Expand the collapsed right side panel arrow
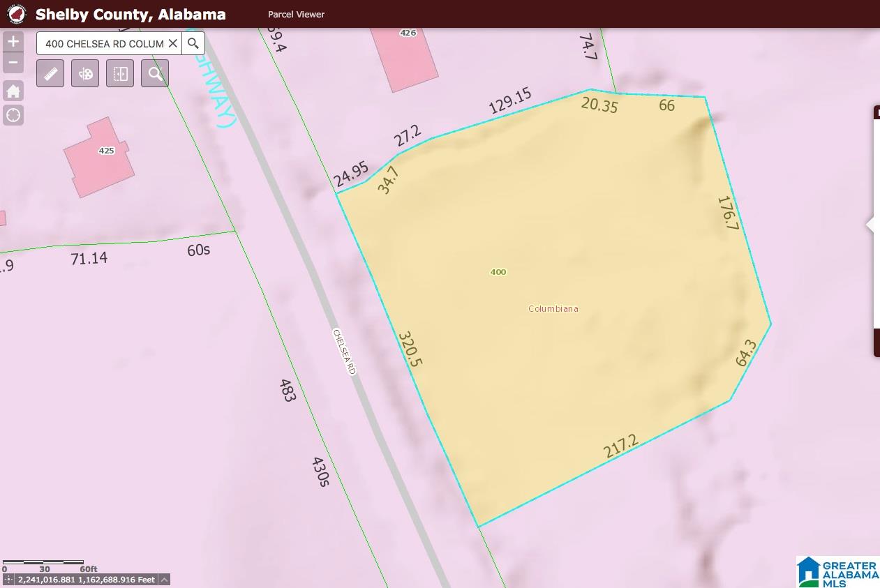The image size is (880, 588). pos(870,225)
